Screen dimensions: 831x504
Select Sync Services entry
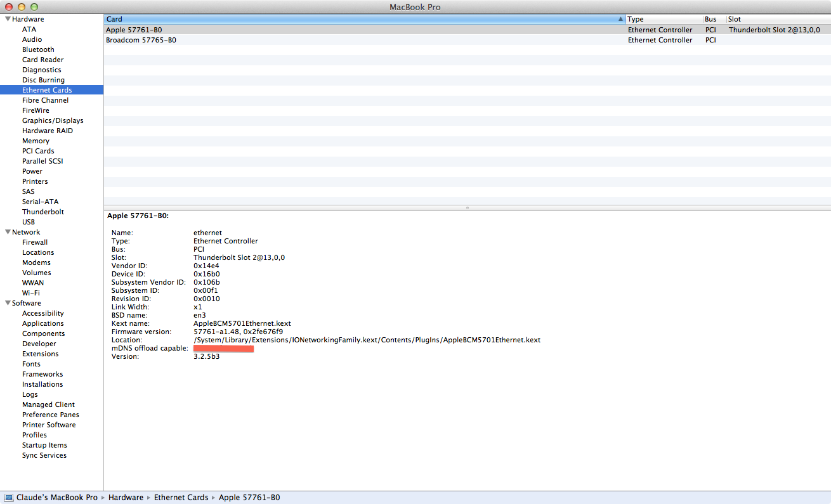pos(44,455)
